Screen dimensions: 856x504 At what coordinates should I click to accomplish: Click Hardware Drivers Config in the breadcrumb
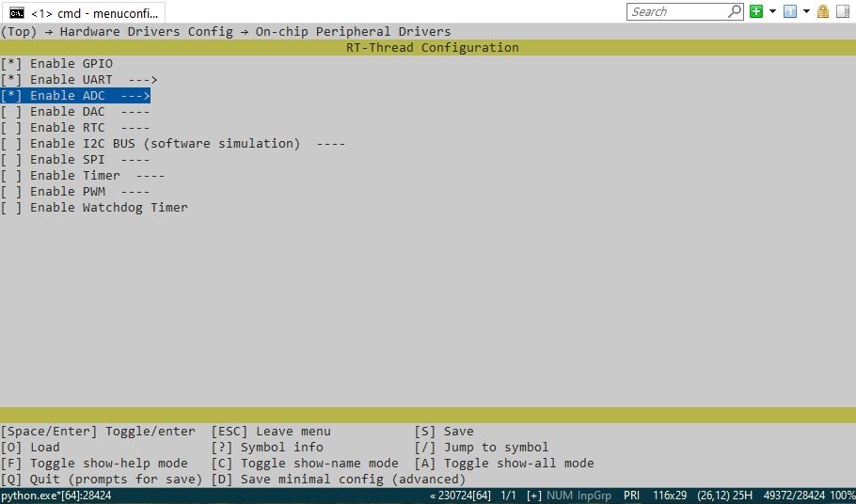point(147,32)
